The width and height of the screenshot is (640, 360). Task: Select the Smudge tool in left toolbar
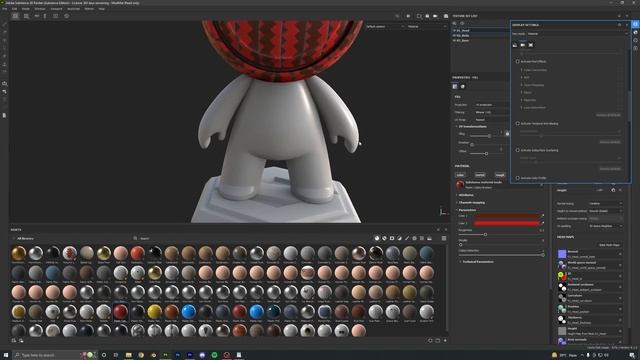click(x=4, y=56)
